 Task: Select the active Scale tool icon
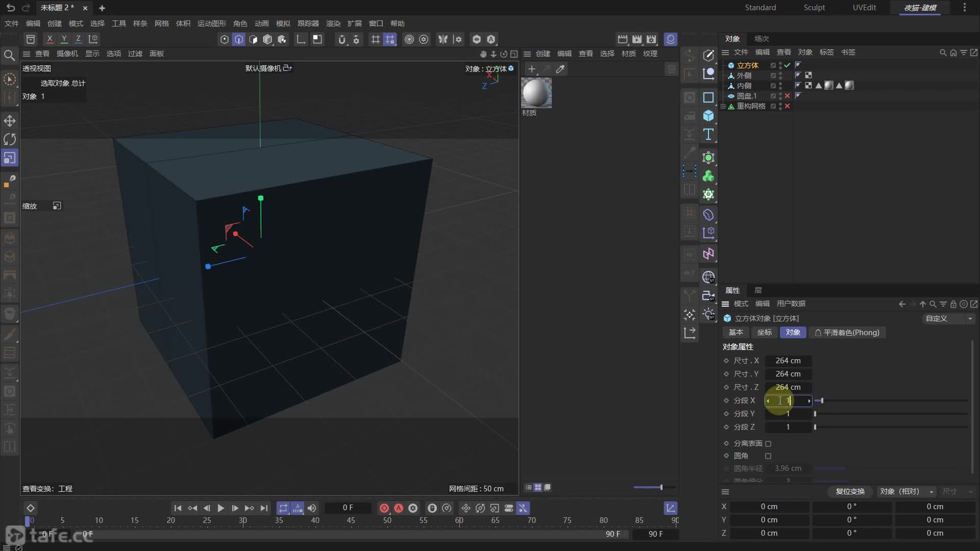10,158
